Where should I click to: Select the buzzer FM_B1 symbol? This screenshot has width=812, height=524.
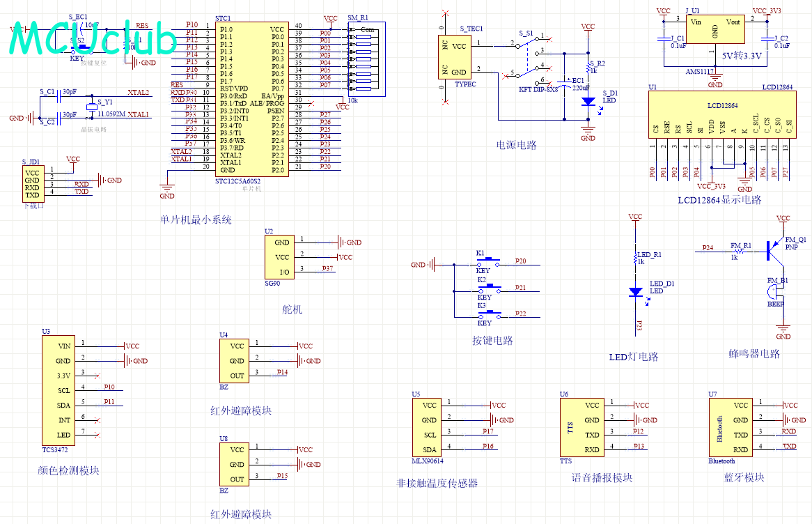click(776, 292)
